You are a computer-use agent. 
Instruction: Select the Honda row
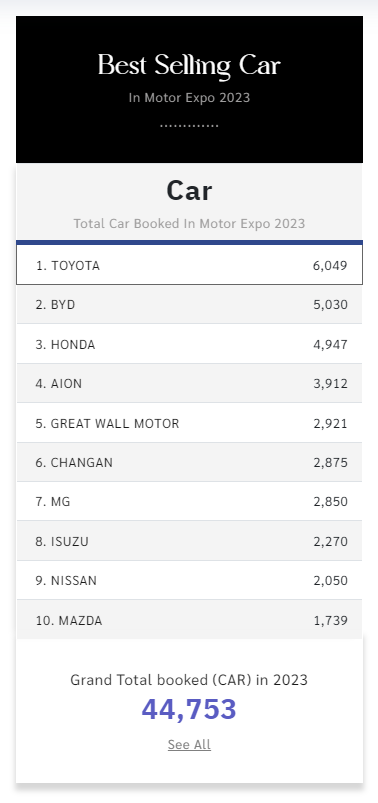[x=189, y=344]
